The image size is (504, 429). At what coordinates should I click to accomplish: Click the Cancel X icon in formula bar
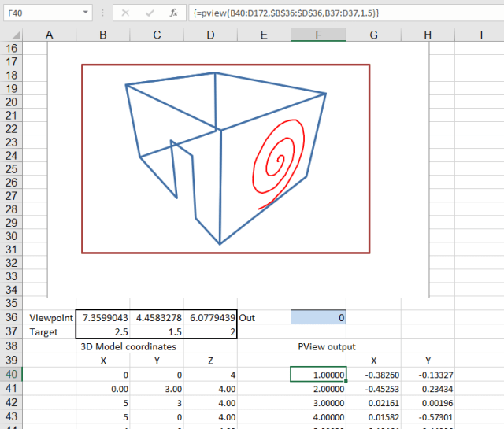pyautogui.click(x=128, y=13)
